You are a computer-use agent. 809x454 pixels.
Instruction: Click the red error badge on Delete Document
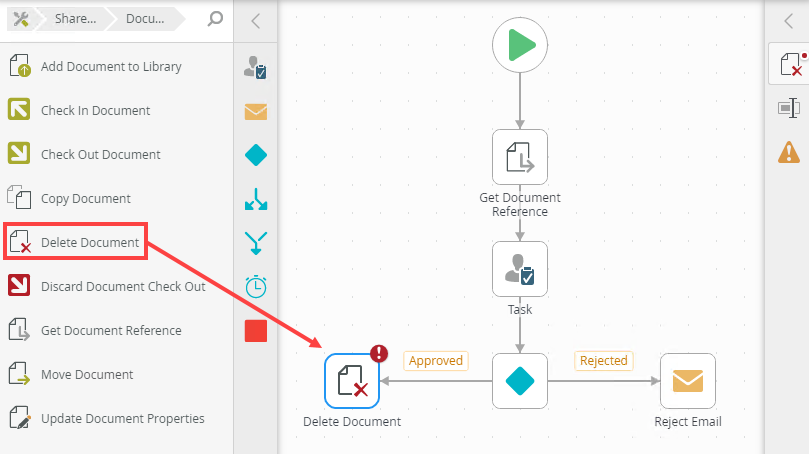[379, 353]
